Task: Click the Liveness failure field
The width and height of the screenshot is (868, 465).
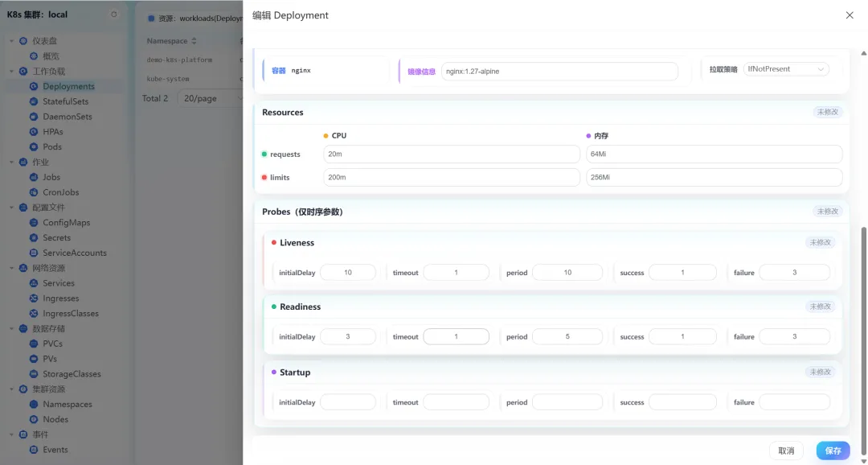Action: (x=794, y=273)
